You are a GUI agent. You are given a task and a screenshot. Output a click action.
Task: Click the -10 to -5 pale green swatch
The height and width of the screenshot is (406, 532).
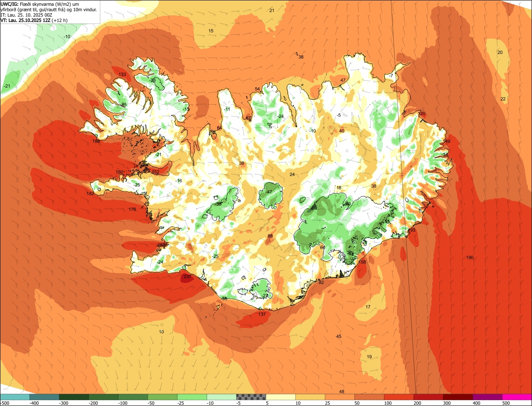[x=222, y=397]
